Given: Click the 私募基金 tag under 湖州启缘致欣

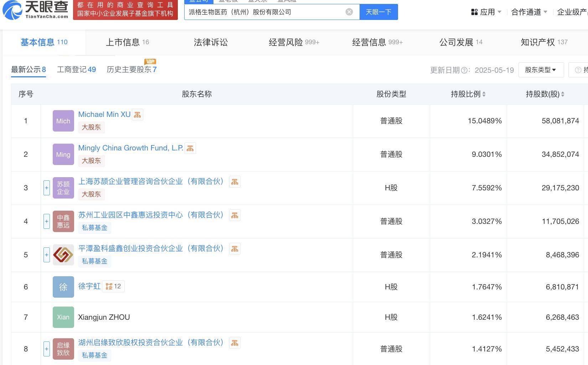Looking at the screenshot, I should (x=94, y=355).
